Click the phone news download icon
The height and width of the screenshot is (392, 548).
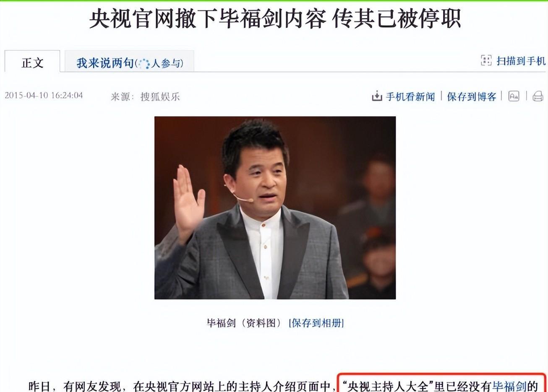tap(377, 96)
